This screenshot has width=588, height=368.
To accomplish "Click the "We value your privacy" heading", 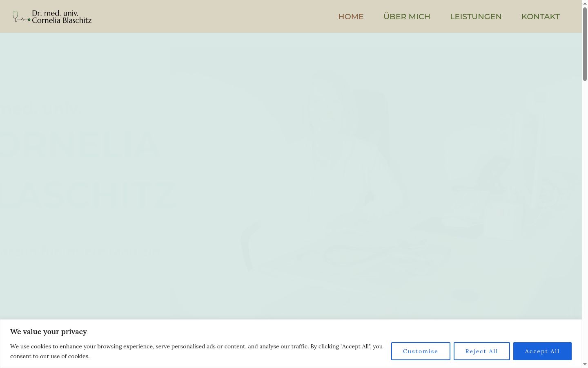I will [49, 332].
